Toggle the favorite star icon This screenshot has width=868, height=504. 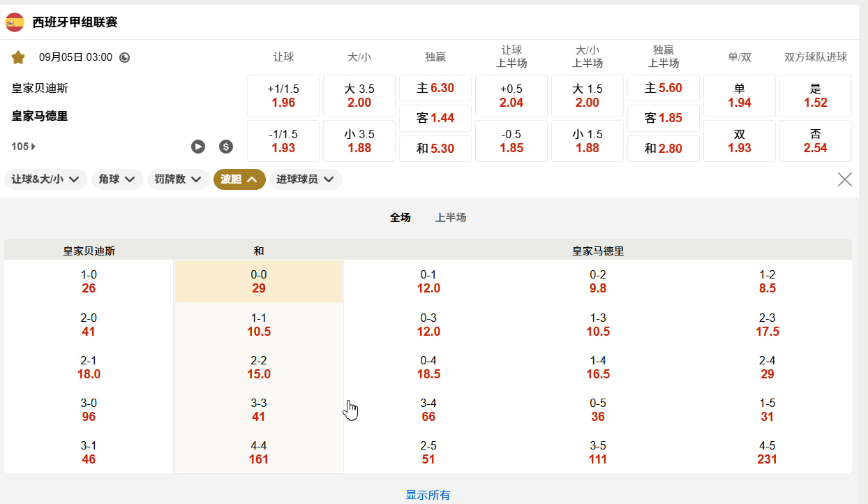point(18,57)
